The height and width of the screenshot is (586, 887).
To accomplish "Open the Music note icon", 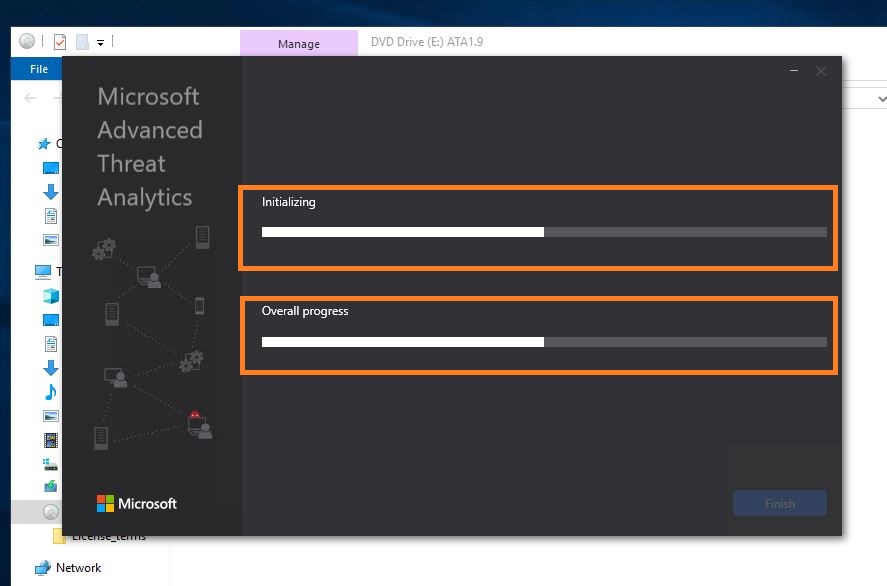I will point(51,392).
